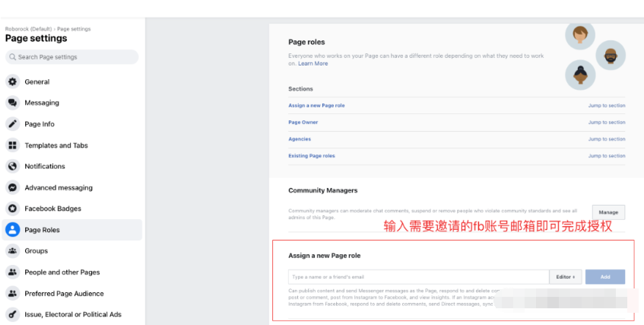644x325 pixels.
Task: Click the Issue, Electoral or Political Ads icon
Action: (x=13, y=314)
